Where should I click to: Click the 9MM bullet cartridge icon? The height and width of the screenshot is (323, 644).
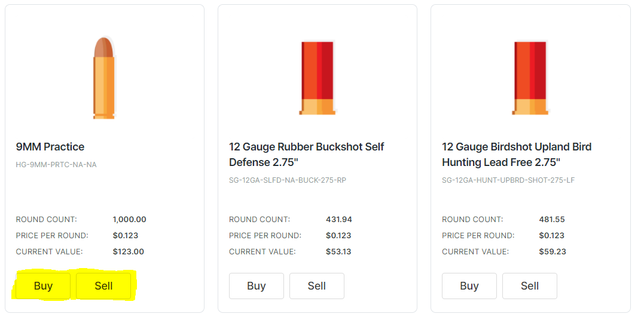coord(104,78)
